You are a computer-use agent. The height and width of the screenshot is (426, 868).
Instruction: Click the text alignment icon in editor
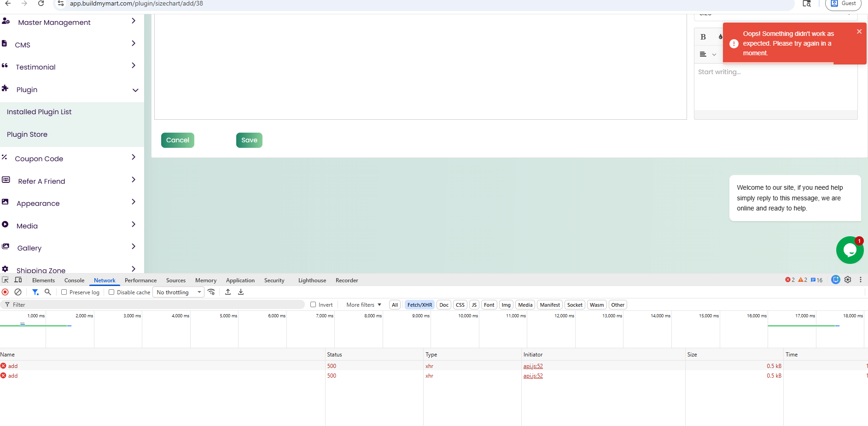tap(703, 54)
